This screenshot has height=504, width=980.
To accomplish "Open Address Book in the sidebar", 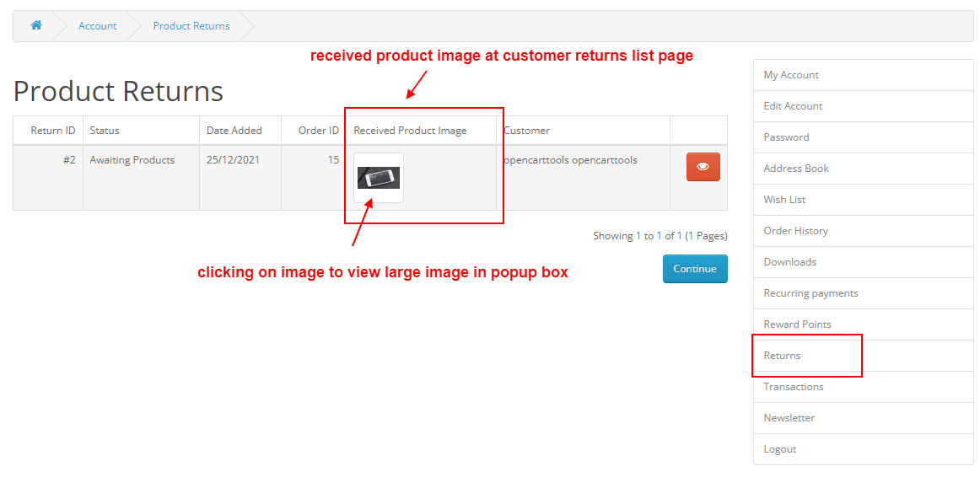I will point(863,169).
